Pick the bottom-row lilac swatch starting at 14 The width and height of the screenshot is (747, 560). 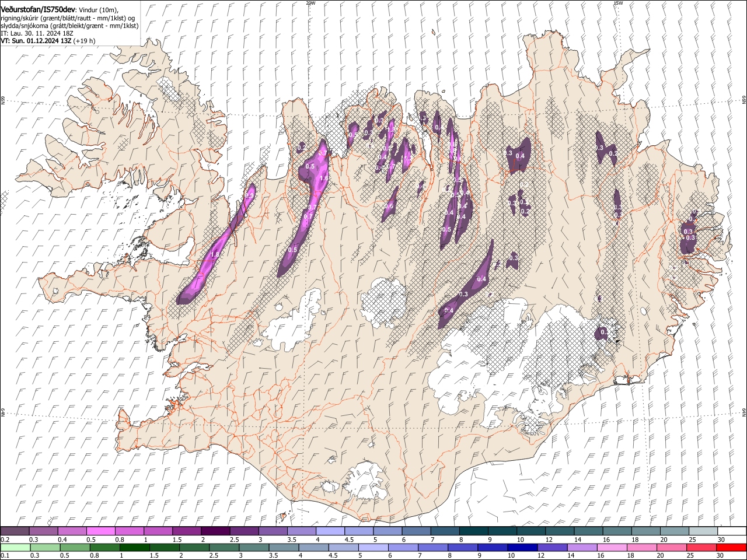[581, 547]
